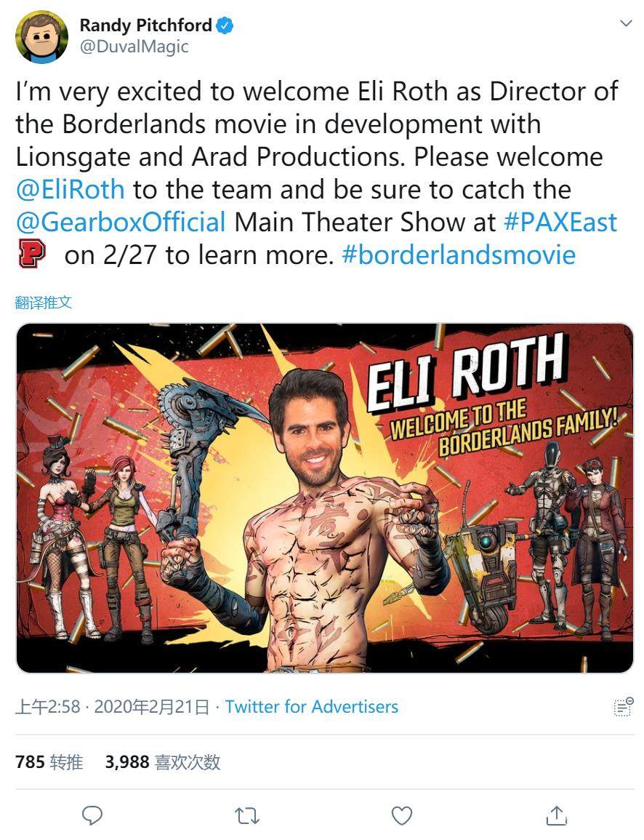The image size is (644, 840).
Task: View the 785 retweets list
Action: click(x=49, y=761)
